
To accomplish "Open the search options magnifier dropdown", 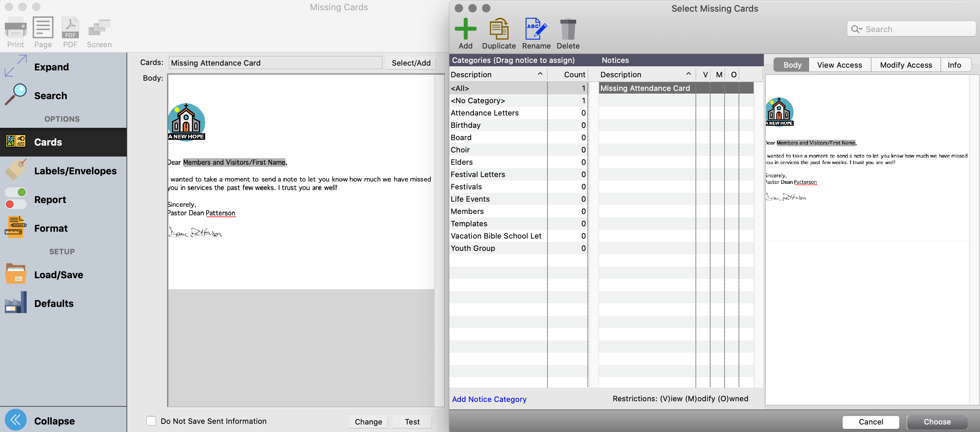I will (856, 29).
